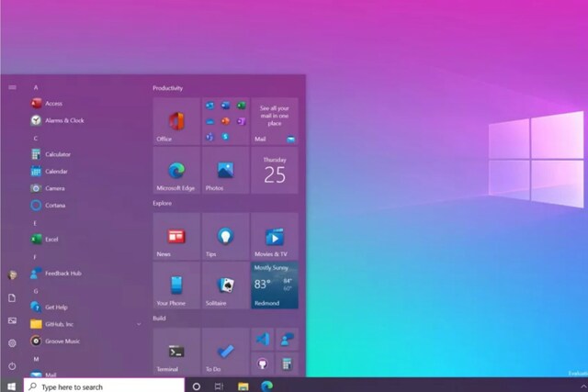Click the Productivity group header

pos(167,88)
